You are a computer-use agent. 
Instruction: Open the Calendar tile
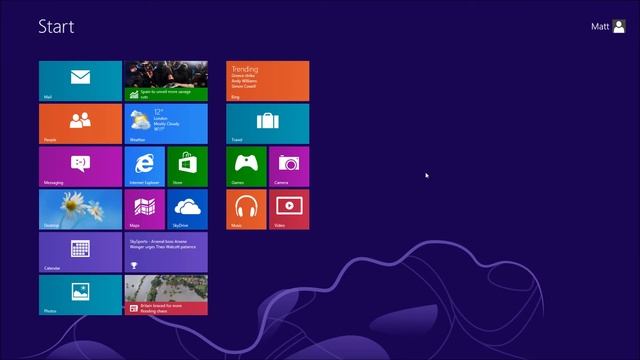(80, 252)
